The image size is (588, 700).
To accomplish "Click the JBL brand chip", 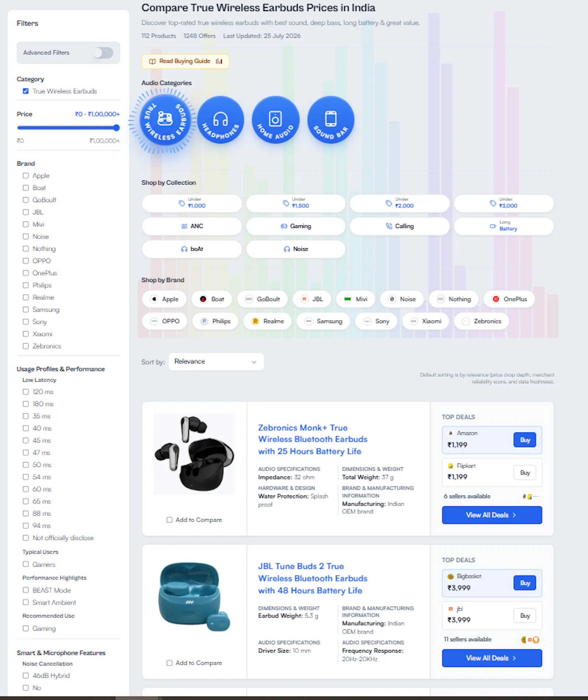I will point(312,299).
